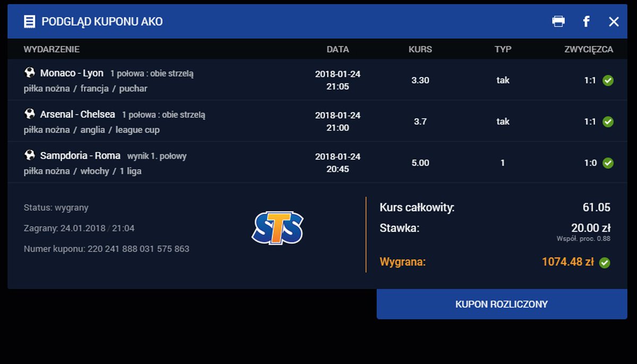Click the Kurs column header

(420, 49)
